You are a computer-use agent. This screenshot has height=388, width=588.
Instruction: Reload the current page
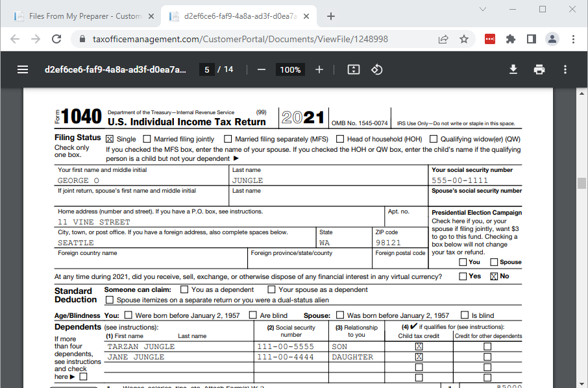point(56,39)
